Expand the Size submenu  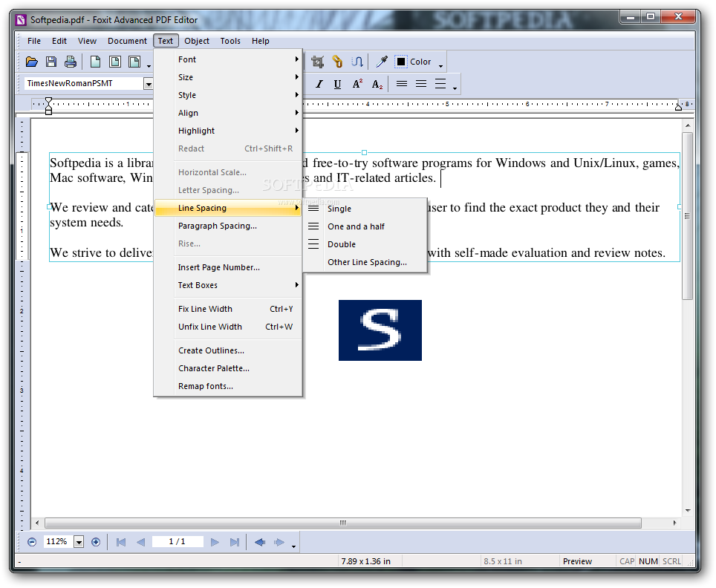228,77
